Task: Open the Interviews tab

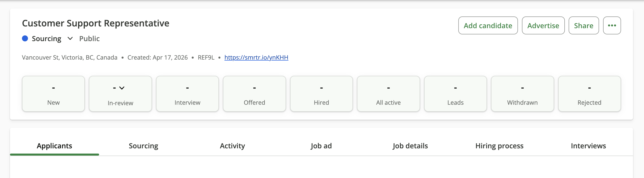Action: (588, 146)
